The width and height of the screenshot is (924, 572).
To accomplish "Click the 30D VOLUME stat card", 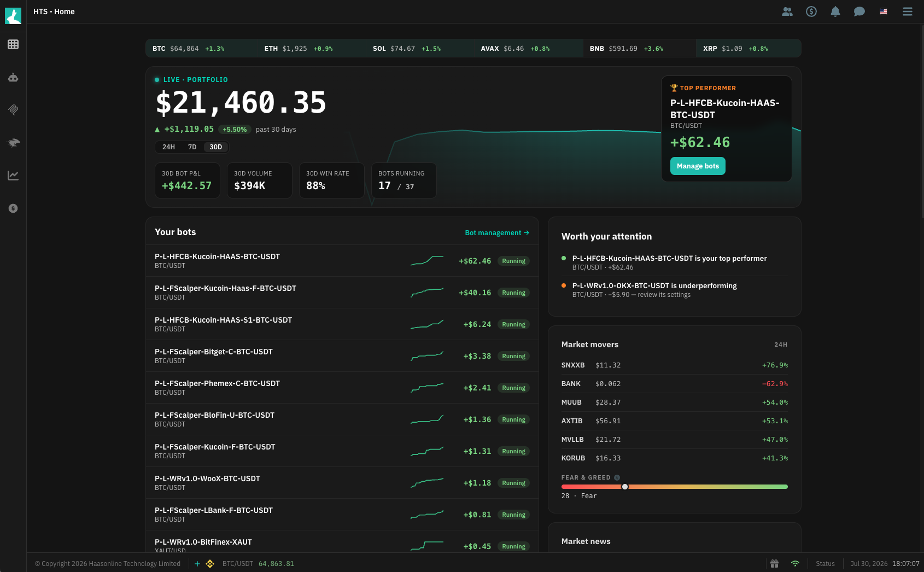I will [x=260, y=180].
